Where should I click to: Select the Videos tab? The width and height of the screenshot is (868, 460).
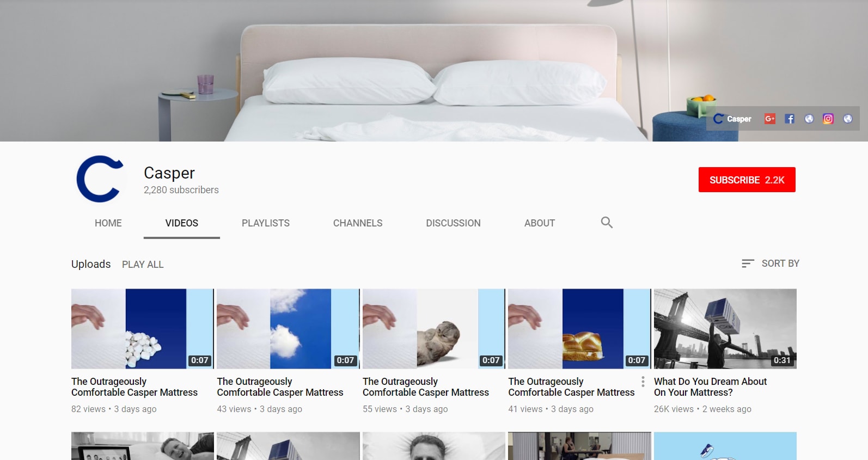[182, 223]
